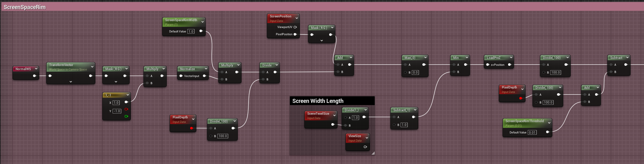The image size is (644, 164).
Task: Click the VectorInput pin on Normalize node
Action: click(181, 76)
